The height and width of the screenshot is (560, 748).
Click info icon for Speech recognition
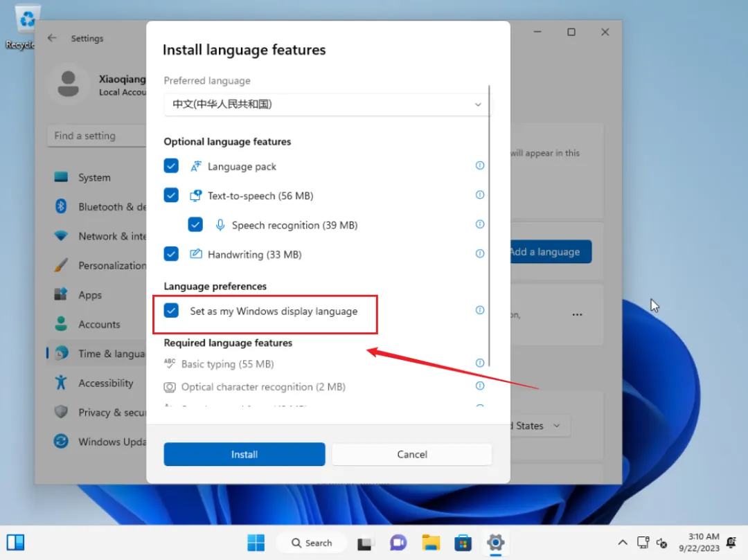(479, 224)
